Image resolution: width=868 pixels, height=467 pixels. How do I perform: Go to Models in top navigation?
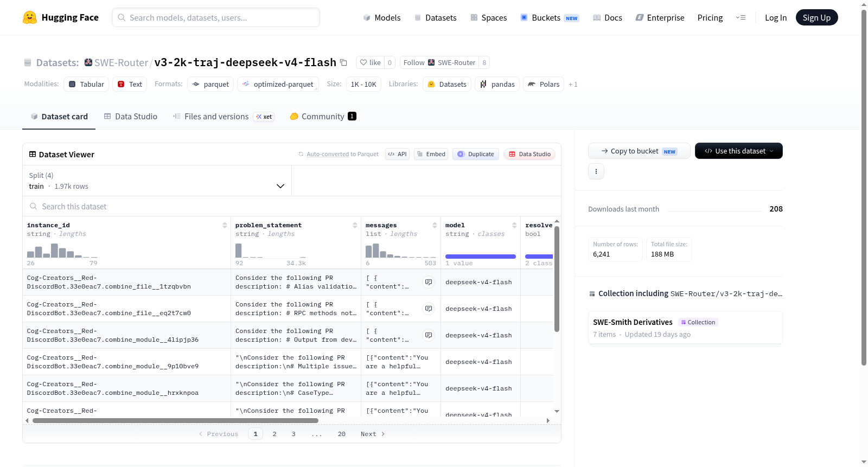(382, 17)
